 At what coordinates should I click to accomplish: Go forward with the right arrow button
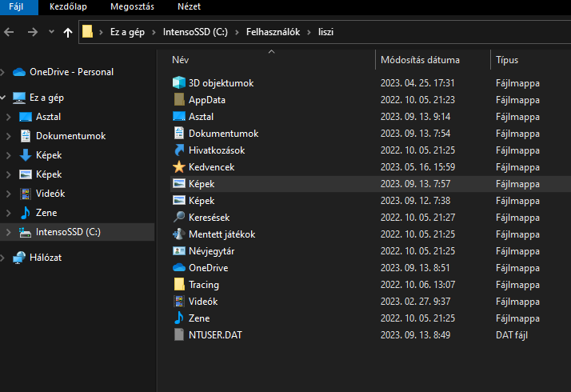click(33, 32)
